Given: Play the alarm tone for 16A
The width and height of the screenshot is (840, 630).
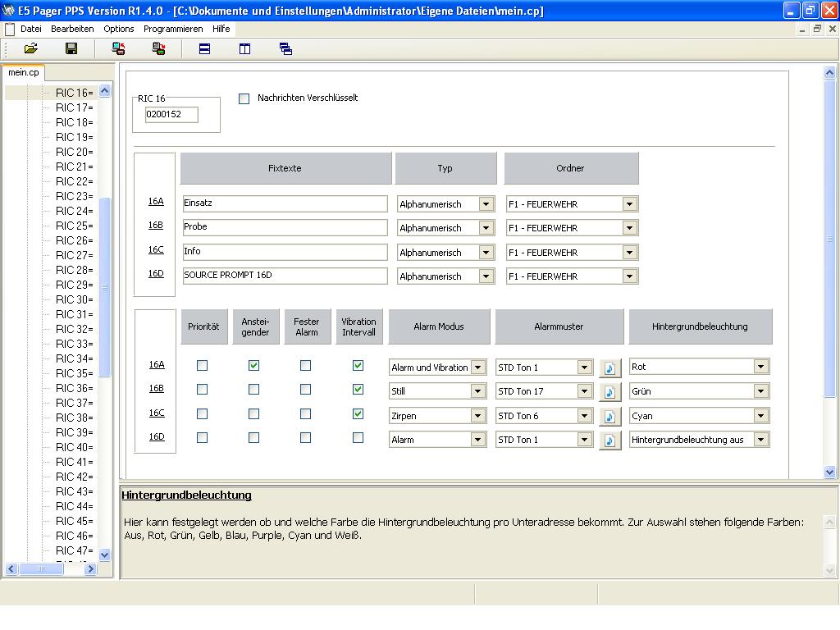Looking at the screenshot, I should tap(609, 368).
